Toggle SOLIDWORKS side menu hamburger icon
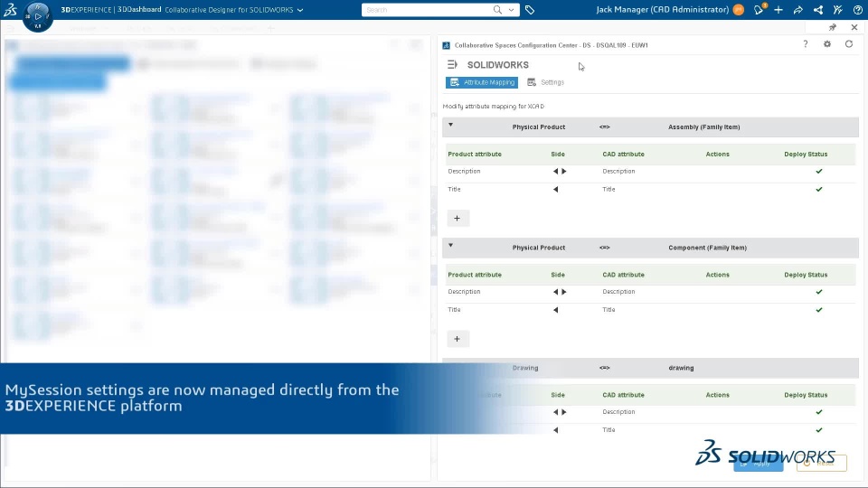The image size is (868, 488). coord(452,65)
